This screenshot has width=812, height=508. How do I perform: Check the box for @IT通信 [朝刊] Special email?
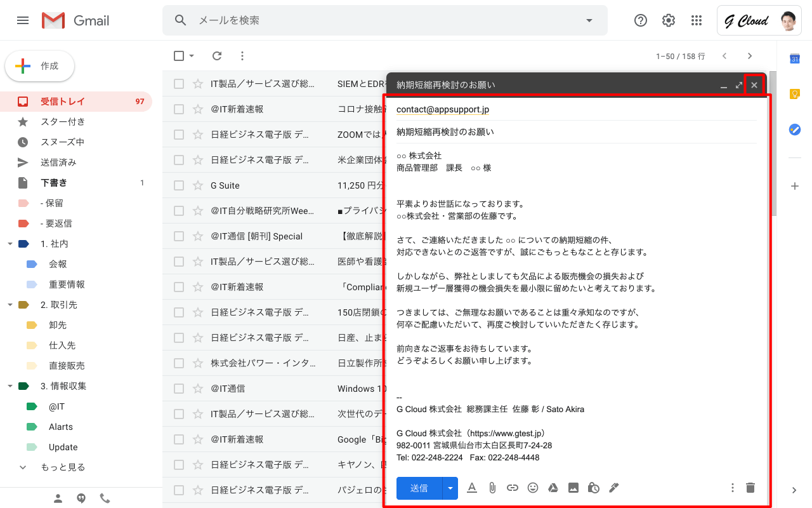[179, 236]
